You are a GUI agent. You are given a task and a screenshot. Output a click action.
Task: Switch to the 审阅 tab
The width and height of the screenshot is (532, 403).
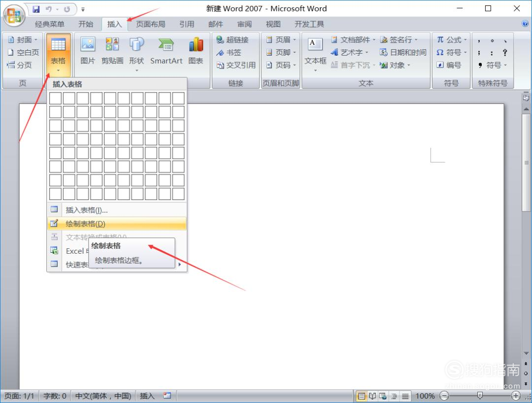click(x=244, y=24)
